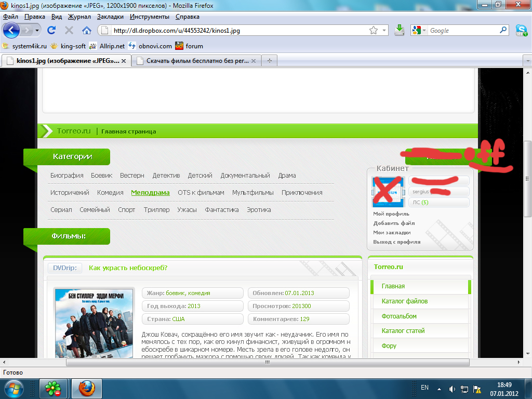
Task: Click the scroll up arrow
Action: point(528,72)
